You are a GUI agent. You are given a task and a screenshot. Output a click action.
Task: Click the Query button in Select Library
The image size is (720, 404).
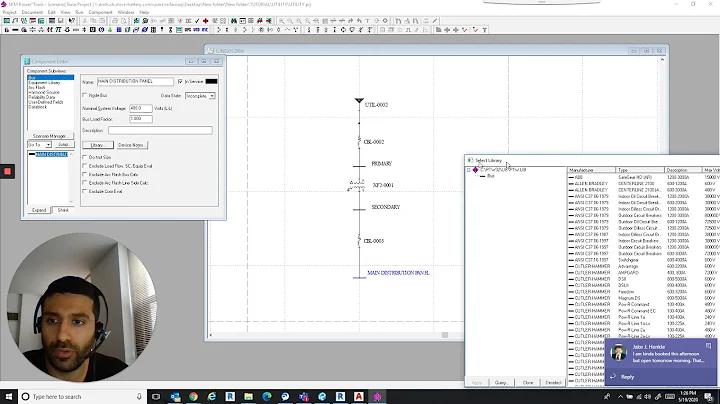click(501, 382)
